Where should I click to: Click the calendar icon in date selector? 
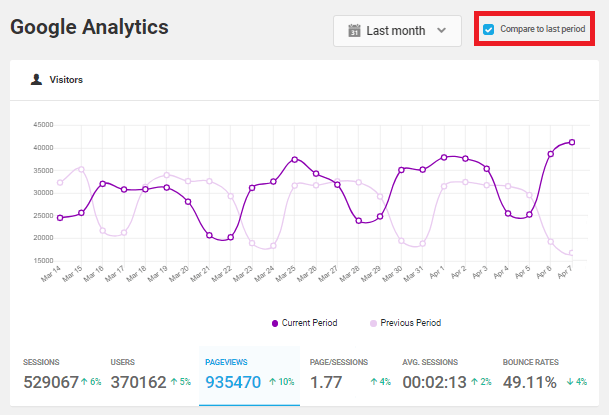tap(354, 30)
